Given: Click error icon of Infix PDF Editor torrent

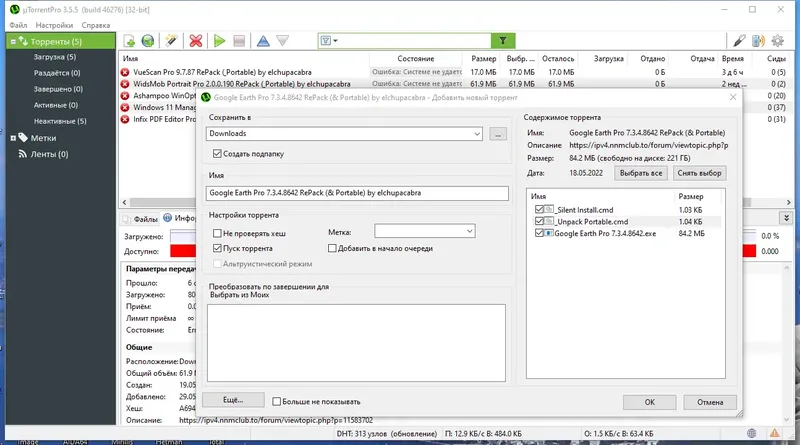Looking at the screenshot, I should tap(125, 119).
